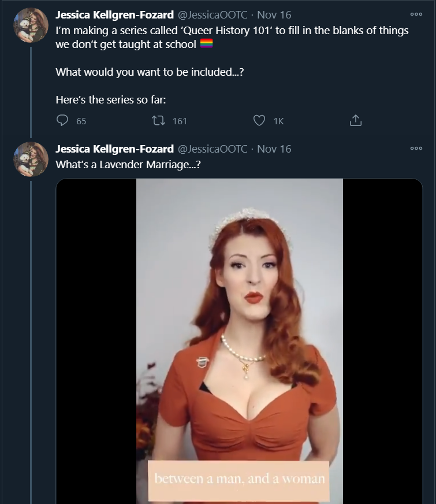Open more options on the Queer History tweet
Viewport: 436px width, 504px height.
tap(416, 14)
